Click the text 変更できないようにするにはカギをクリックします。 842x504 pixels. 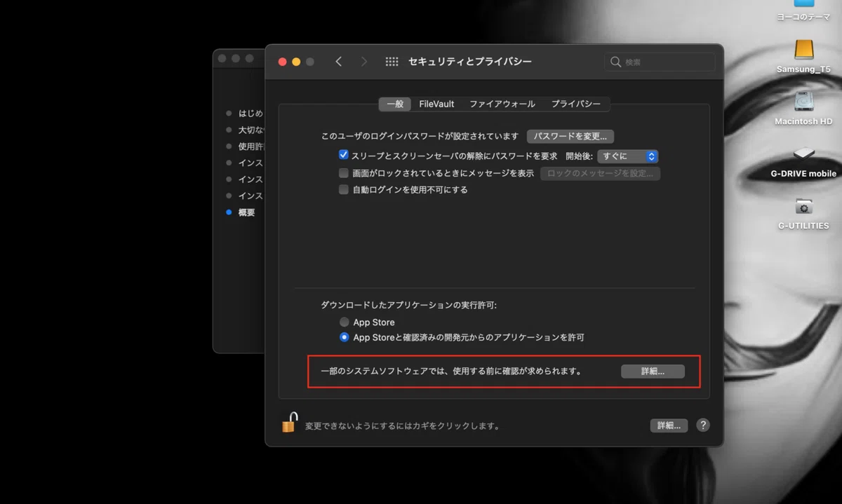pos(402,425)
